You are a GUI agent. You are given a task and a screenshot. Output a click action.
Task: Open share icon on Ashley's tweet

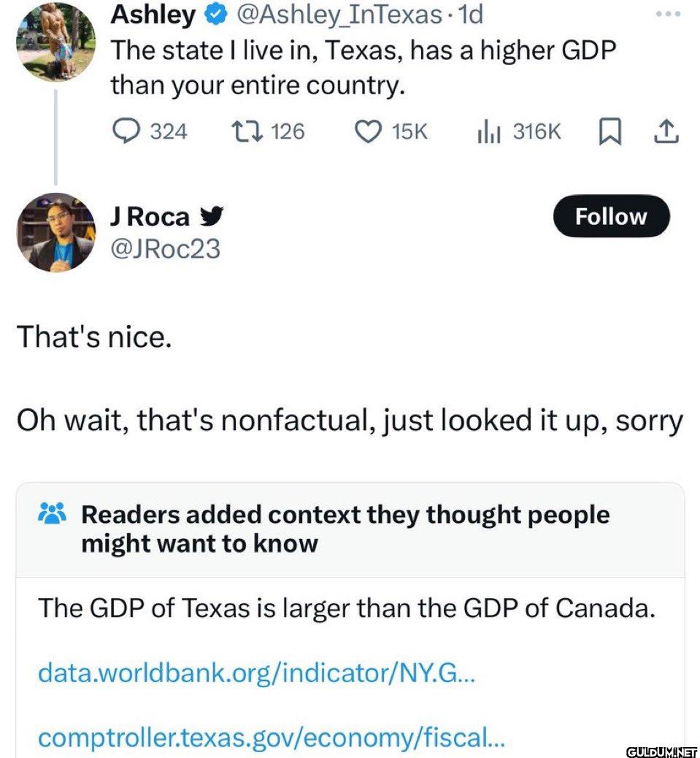click(666, 131)
